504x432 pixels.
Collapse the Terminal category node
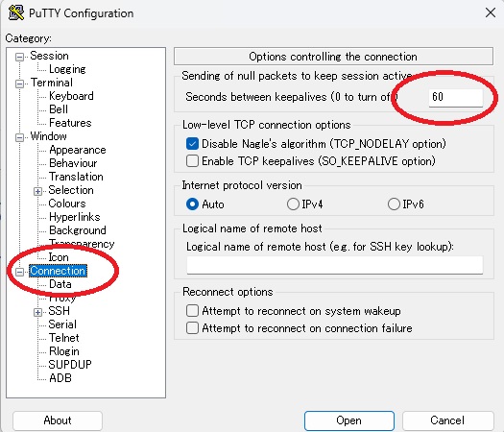click(19, 84)
